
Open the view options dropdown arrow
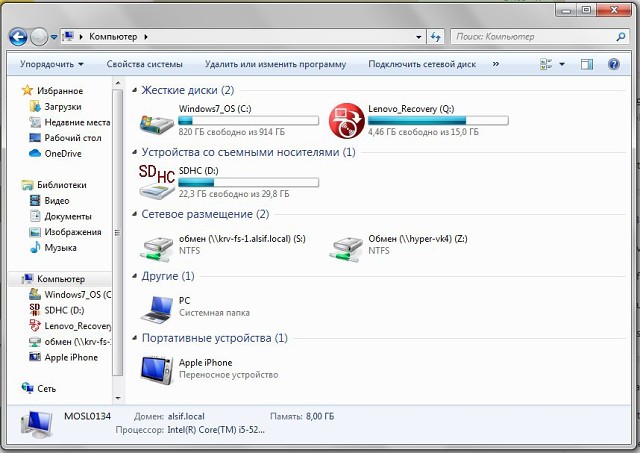tap(562, 64)
